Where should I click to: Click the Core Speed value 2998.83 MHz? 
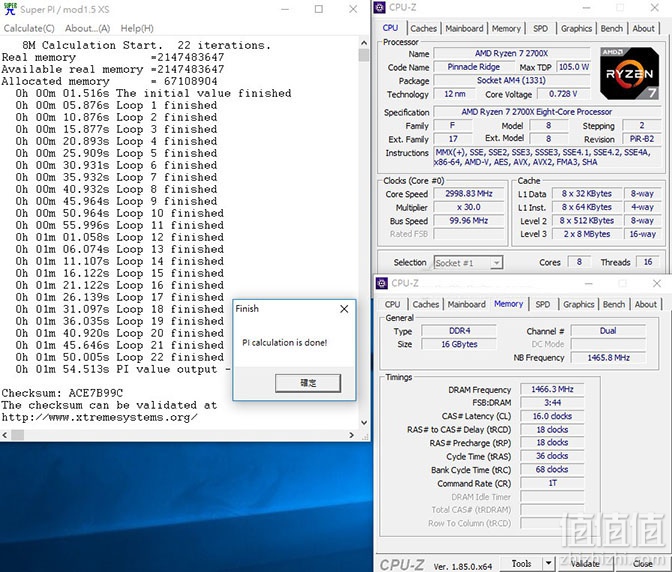tap(468, 194)
